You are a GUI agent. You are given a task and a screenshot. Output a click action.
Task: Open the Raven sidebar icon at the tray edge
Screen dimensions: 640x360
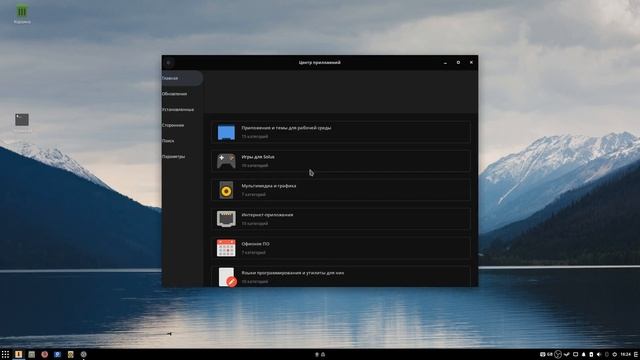click(636, 354)
